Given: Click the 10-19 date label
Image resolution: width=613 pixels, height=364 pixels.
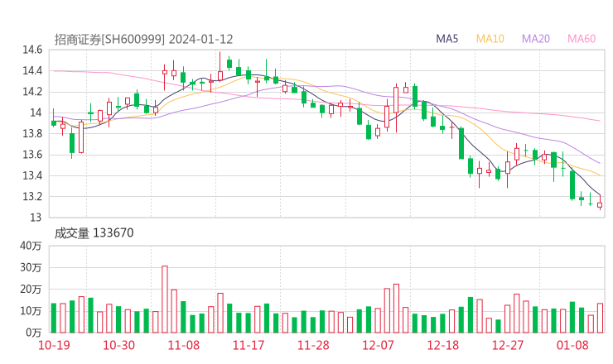Looking at the screenshot, I should [54, 345].
